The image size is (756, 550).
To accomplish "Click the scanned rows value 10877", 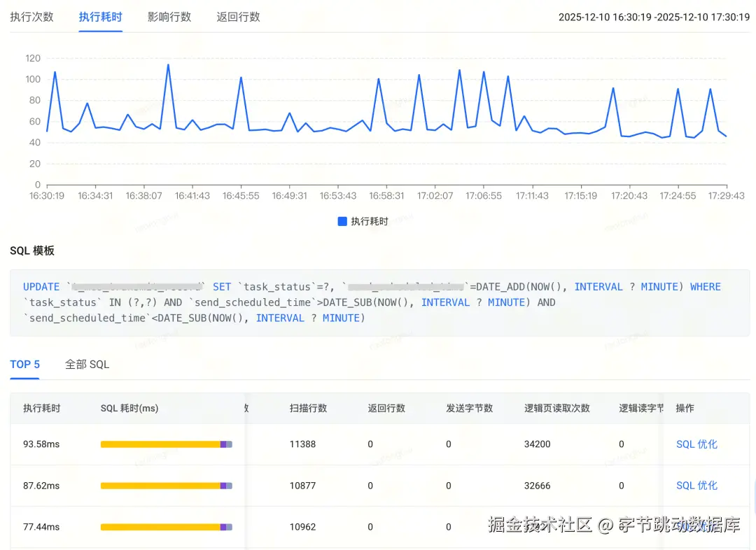I will pos(302,486).
